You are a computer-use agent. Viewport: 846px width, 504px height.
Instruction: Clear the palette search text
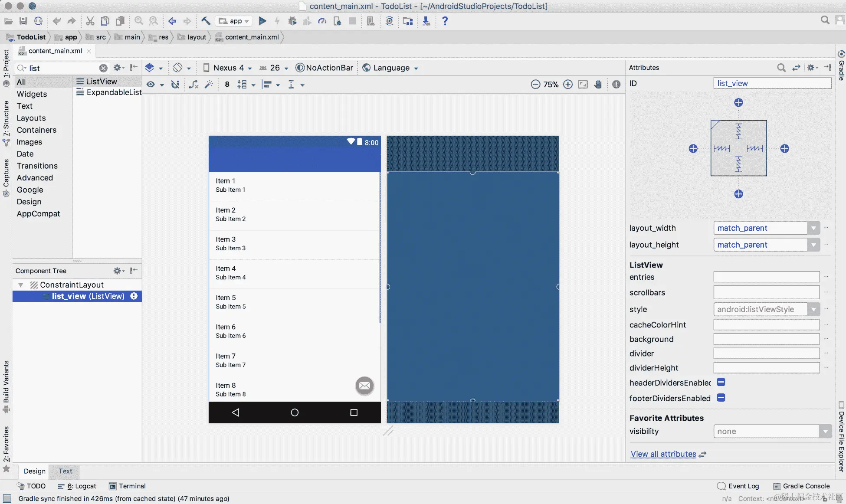[103, 68]
